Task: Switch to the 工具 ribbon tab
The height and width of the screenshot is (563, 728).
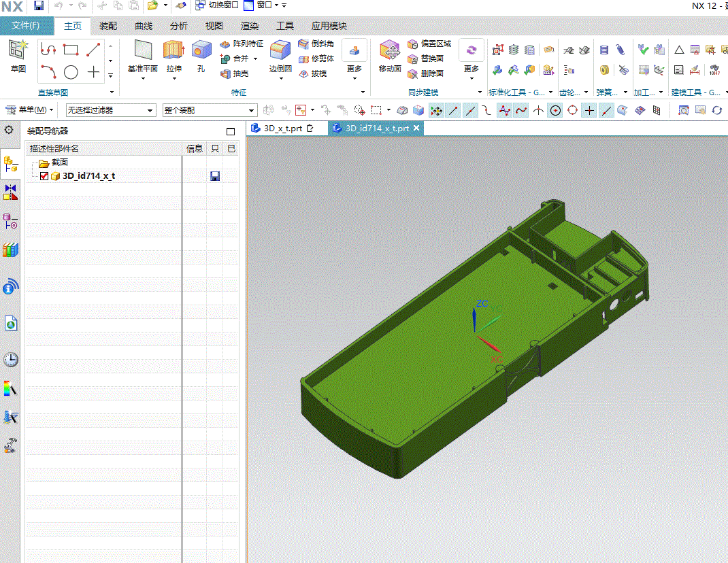Action: [x=284, y=26]
